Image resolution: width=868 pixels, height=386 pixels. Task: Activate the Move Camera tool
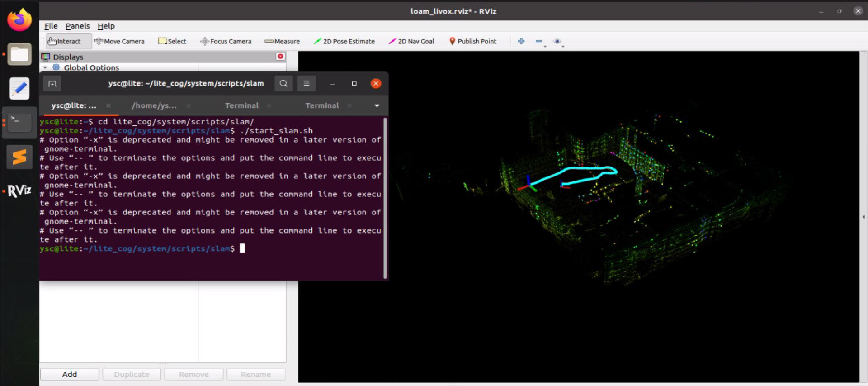pos(119,41)
